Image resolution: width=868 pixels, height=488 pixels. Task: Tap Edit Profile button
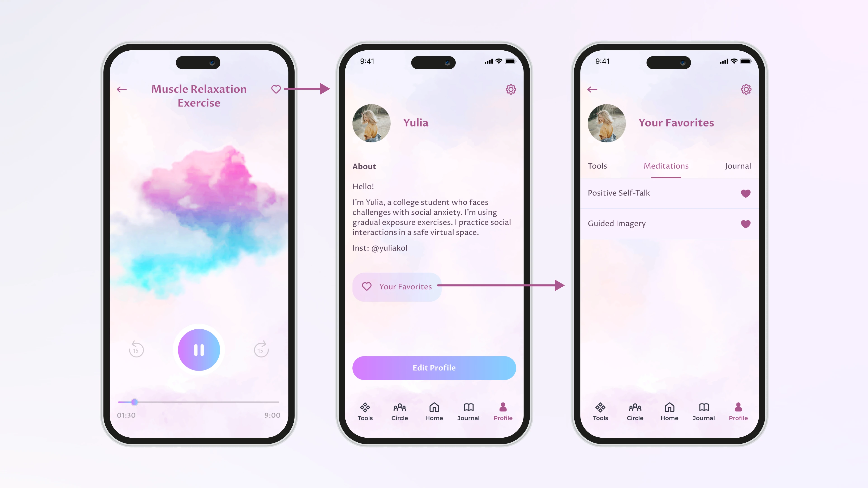coord(434,368)
